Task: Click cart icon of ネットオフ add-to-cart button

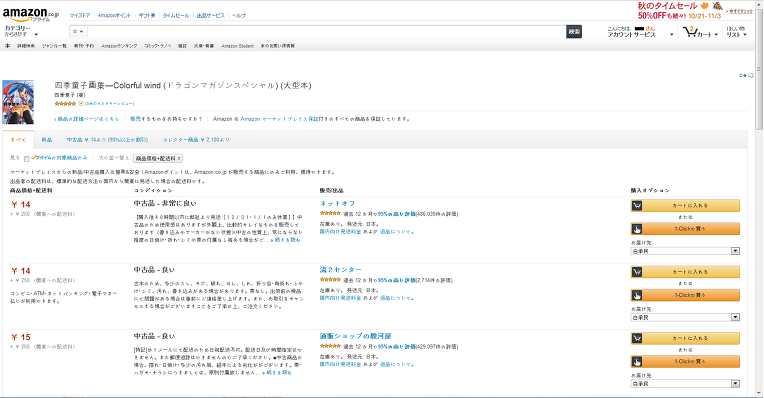Action: point(637,206)
